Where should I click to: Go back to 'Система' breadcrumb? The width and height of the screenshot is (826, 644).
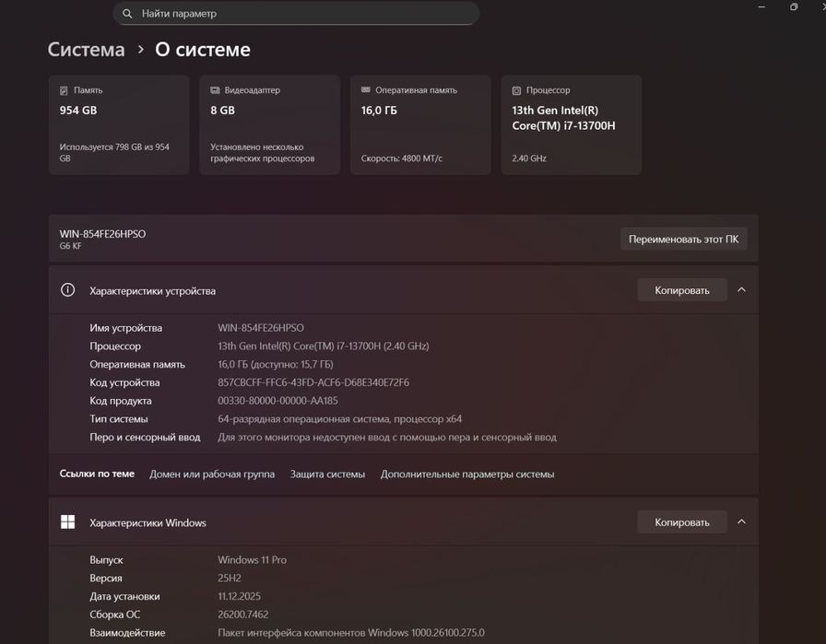pyautogui.click(x=87, y=50)
